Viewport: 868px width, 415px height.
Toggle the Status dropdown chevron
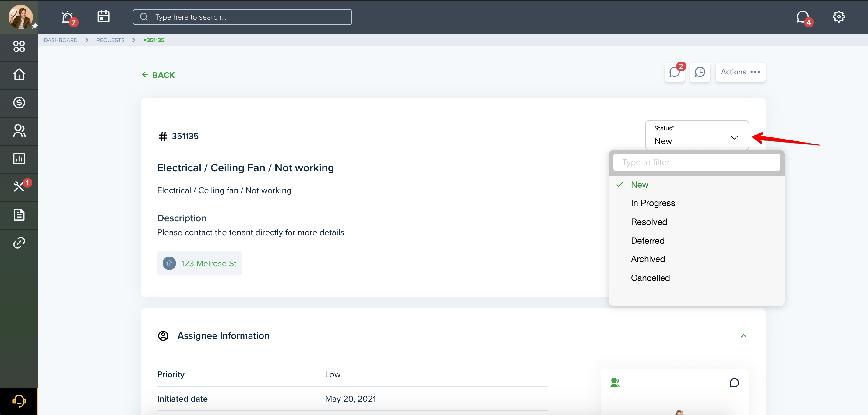[x=734, y=137]
